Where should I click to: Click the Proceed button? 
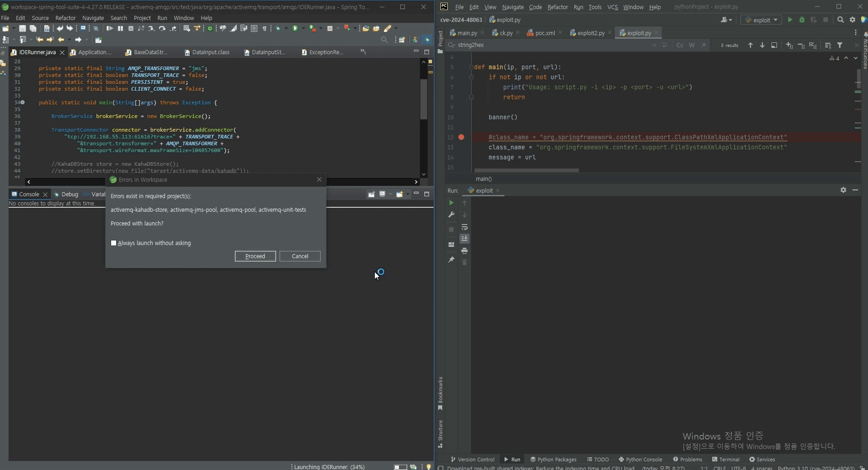pyautogui.click(x=255, y=256)
